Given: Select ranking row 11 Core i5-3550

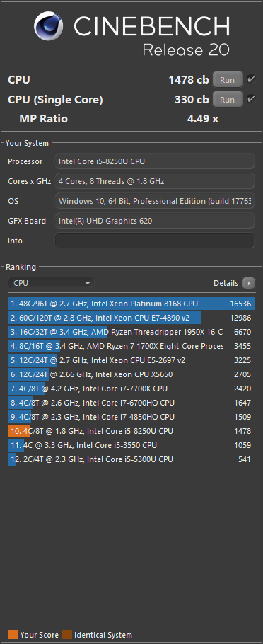Looking at the screenshot, I should coord(131,445).
